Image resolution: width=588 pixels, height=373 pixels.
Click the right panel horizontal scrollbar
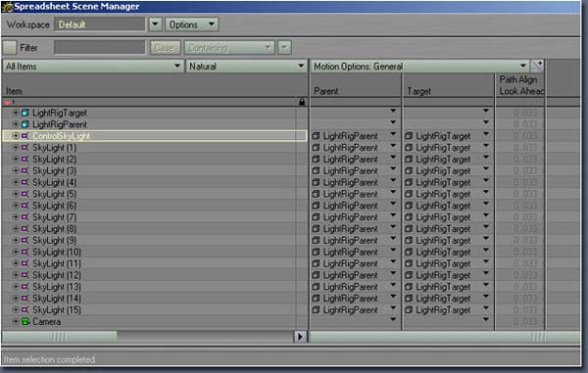(x=445, y=337)
